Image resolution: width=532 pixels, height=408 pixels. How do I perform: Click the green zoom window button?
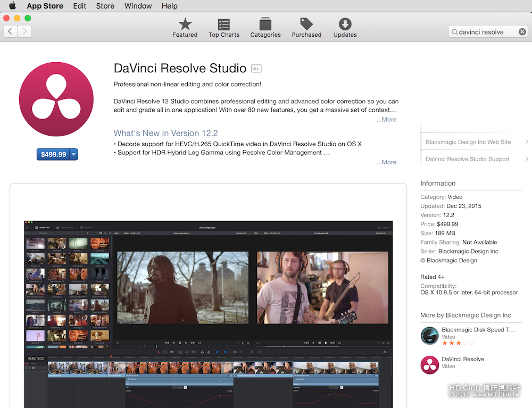[x=28, y=18]
